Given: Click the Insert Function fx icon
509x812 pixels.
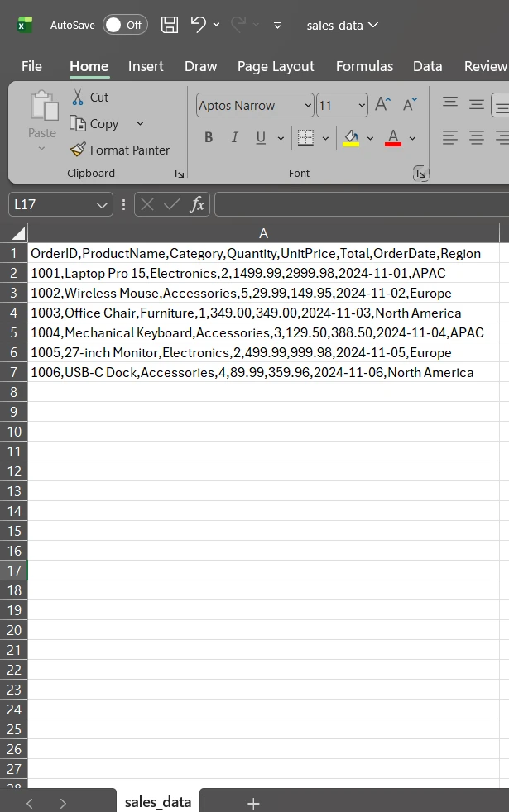Looking at the screenshot, I should click(x=197, y=204).
